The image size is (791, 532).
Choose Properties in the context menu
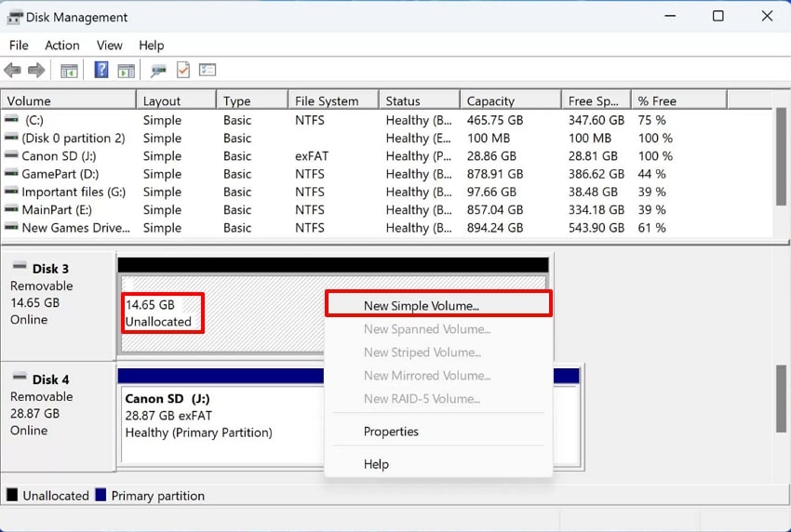438,432
